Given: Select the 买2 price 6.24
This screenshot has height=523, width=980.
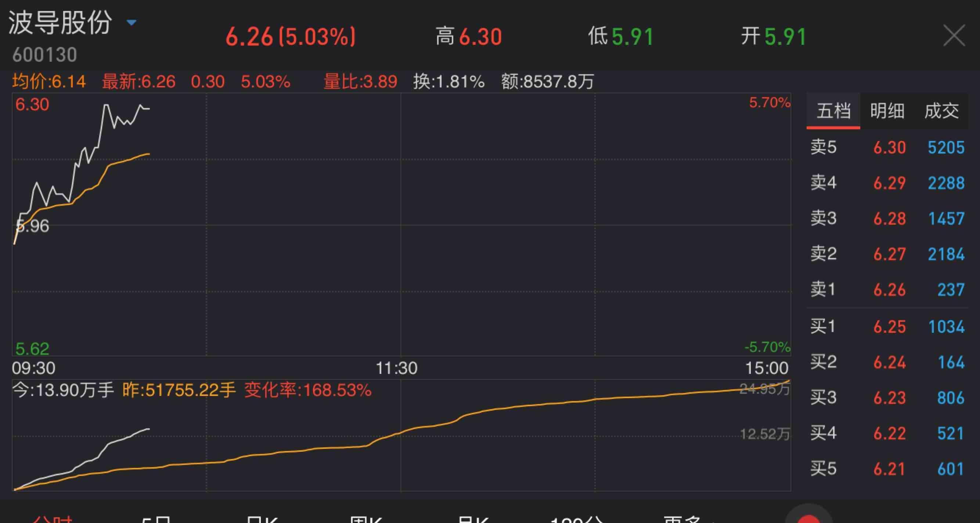Looking at the screenshot, I should point(890,362).
